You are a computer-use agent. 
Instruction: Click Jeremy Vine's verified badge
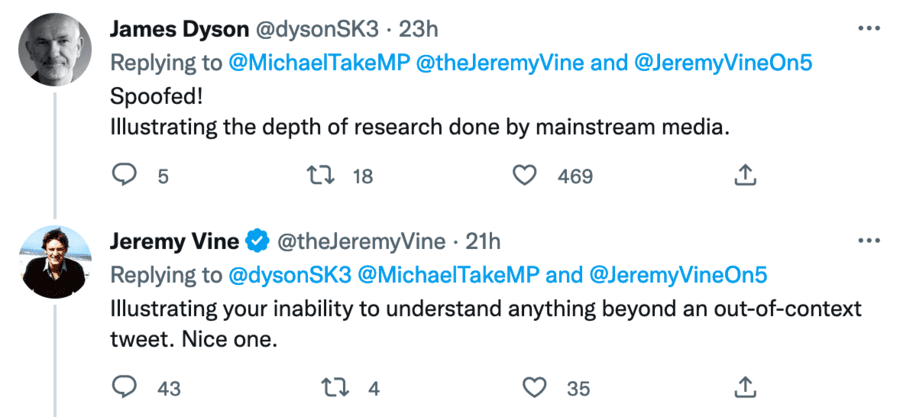258,241
